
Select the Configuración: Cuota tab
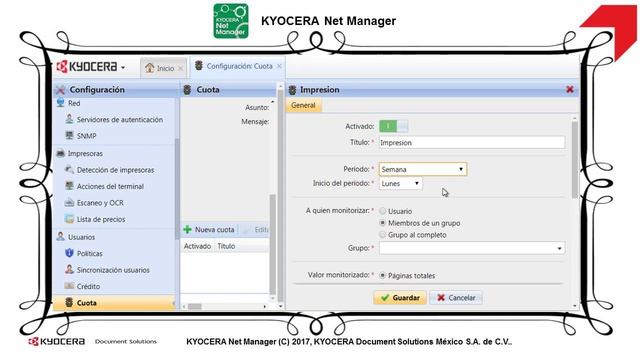pyautogui.click(x=238, y=66)
